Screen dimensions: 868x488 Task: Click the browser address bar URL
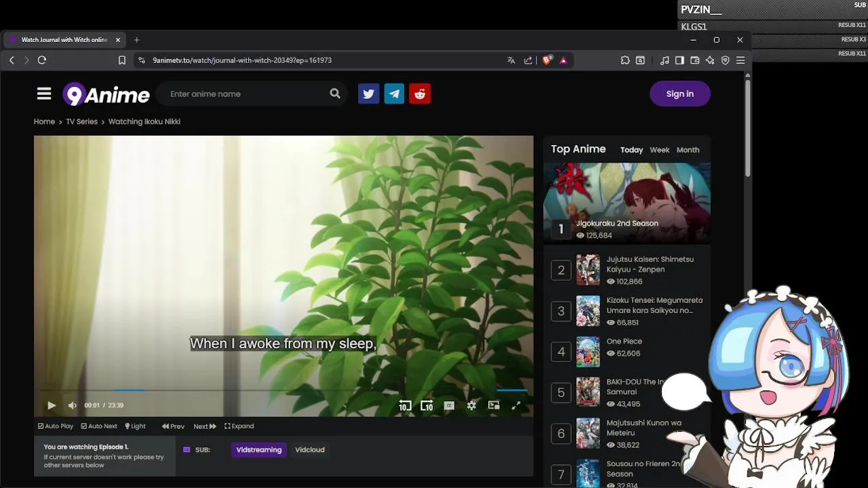pos(242,60)
